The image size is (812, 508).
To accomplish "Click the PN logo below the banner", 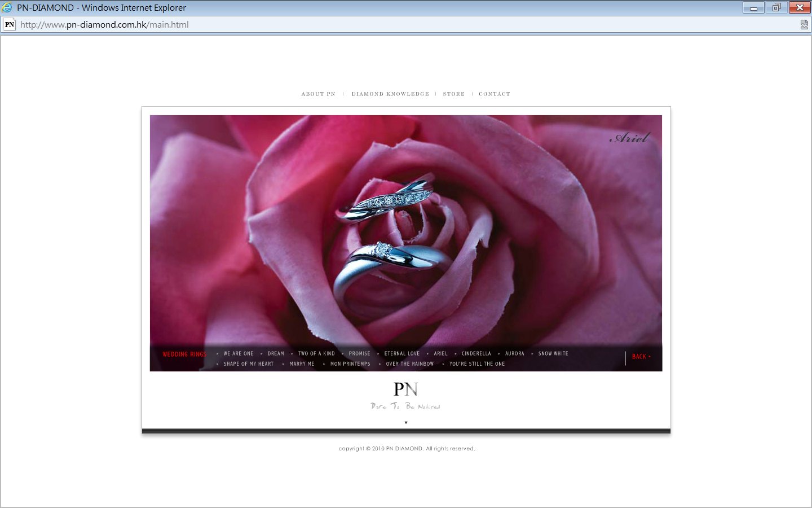I will click(405, 389).
